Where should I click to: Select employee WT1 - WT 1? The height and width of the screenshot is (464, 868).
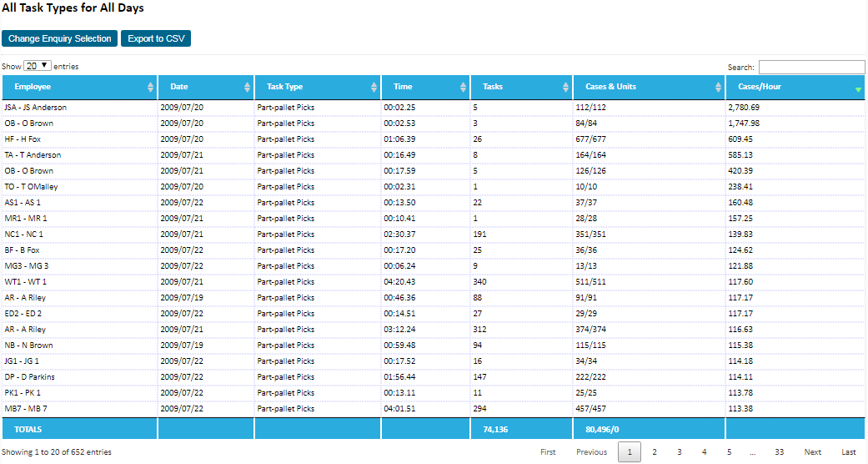tap(26, 282)
